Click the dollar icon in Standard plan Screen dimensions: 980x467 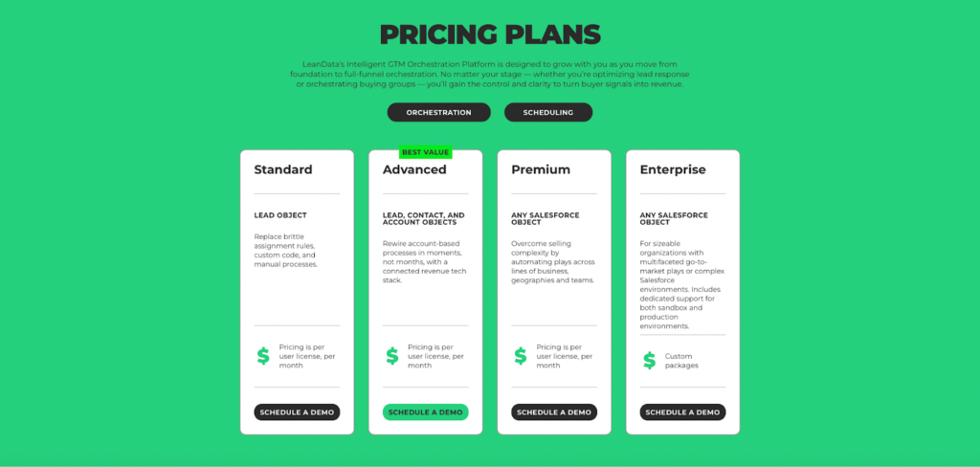click(x=263, y=356)
